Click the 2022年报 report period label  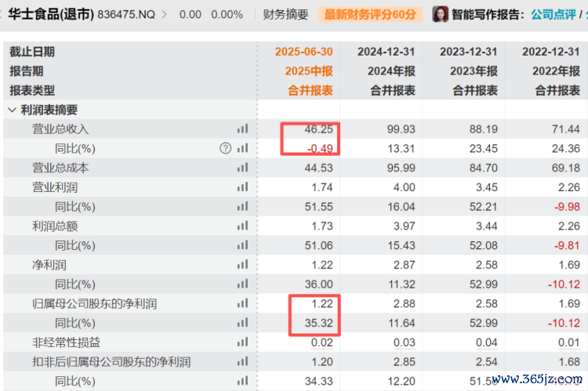coord(557,71)
